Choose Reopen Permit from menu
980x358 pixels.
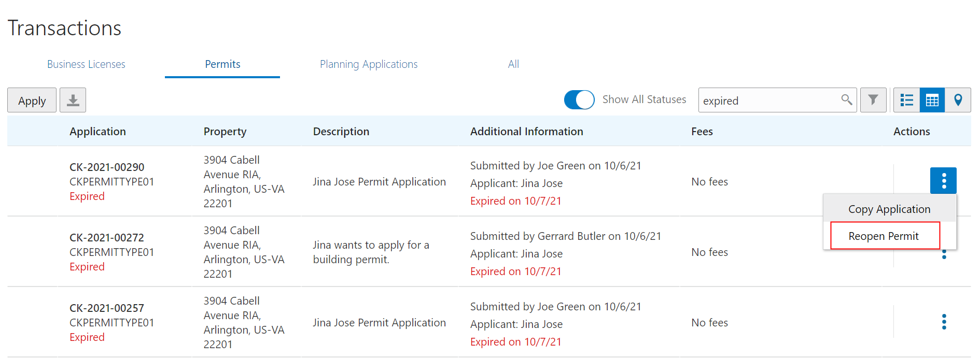(884, 236)
